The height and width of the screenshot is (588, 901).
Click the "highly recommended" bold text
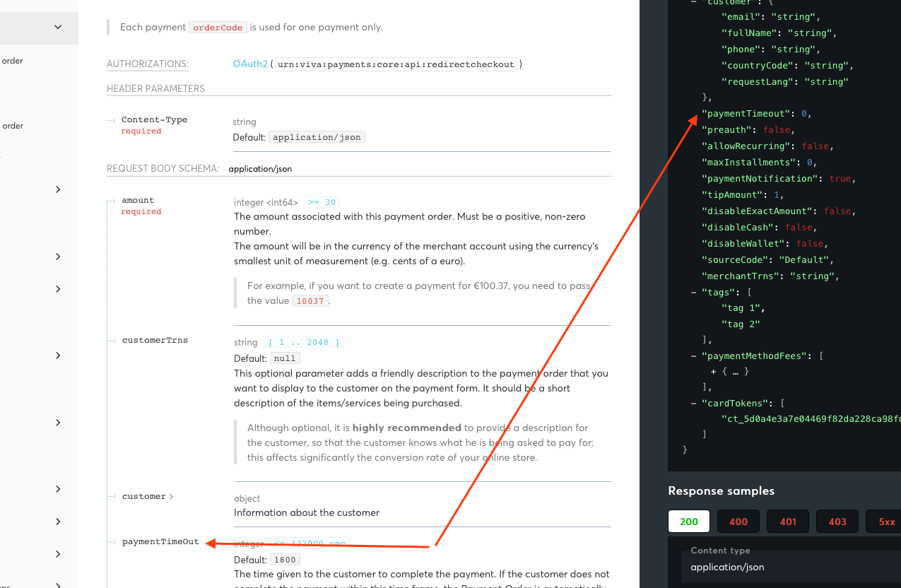pyautogui.click(x=407, y=428)
